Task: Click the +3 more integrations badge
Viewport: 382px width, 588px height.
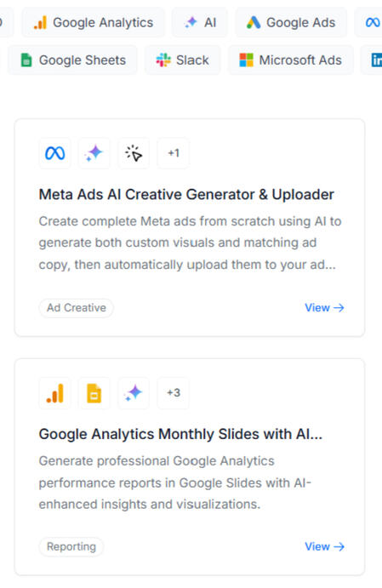Action: pos(174,393)
